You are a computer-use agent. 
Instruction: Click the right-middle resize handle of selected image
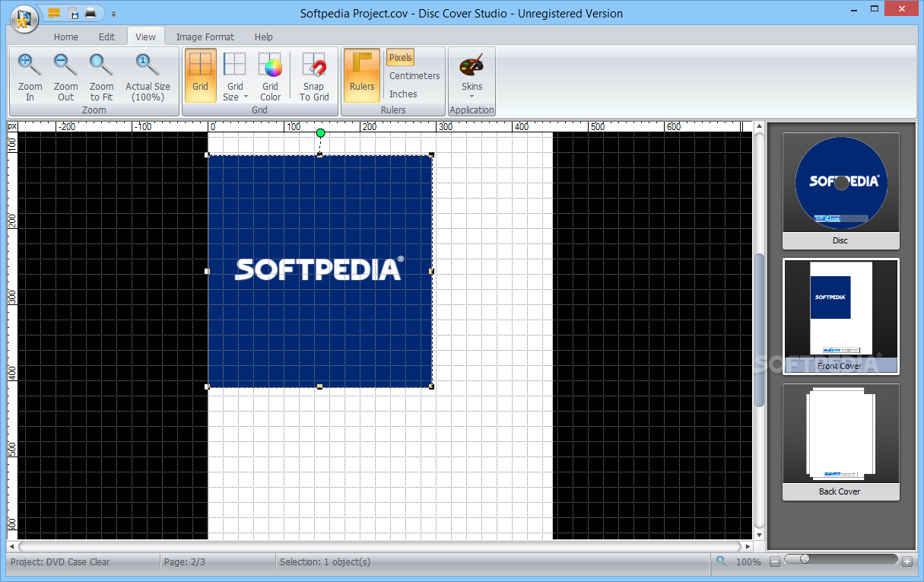tap(431, 271)
